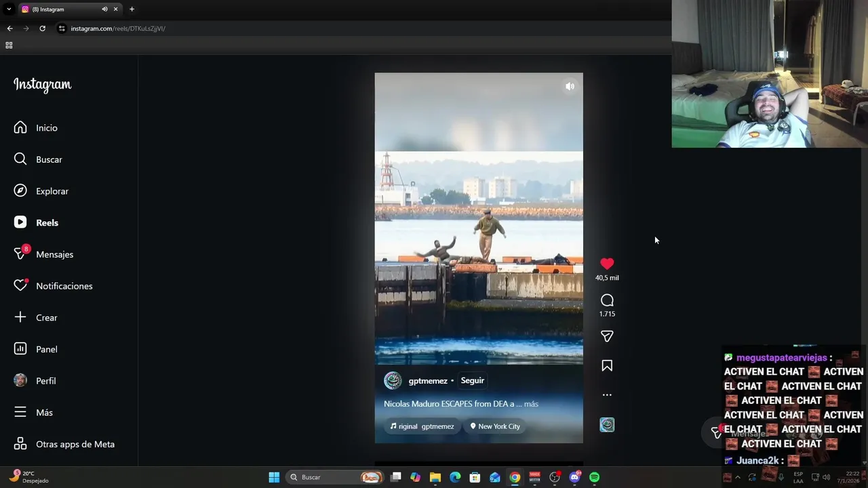868x488 pixels.
Task: Open Inicio in Instagram sidebar
Action: coord(37,127)
